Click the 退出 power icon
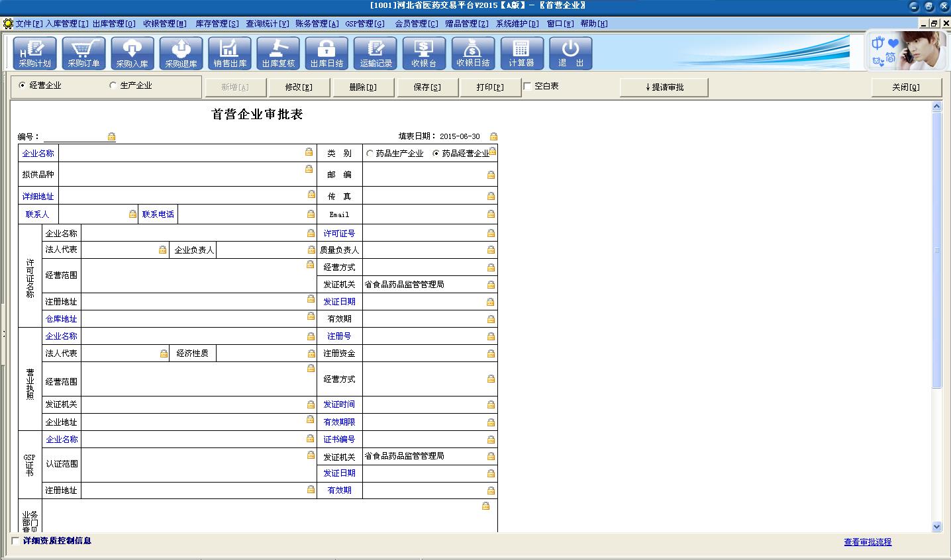Image resolution: width=951 pixels, height=560 pixels. click(x=570, y=53)
